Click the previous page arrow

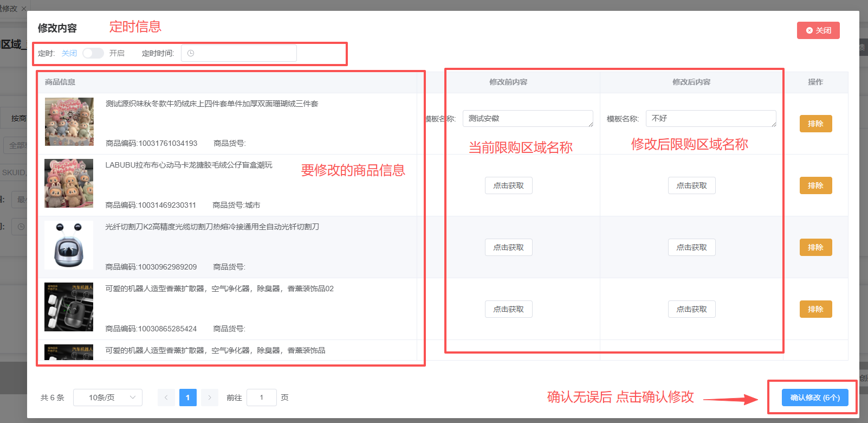[166, 398]
